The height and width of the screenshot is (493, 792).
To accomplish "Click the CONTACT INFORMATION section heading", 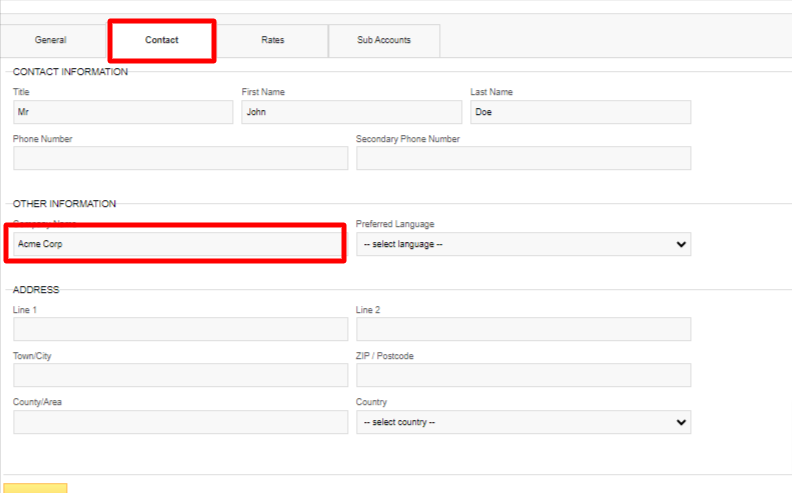I will [70, 72].
